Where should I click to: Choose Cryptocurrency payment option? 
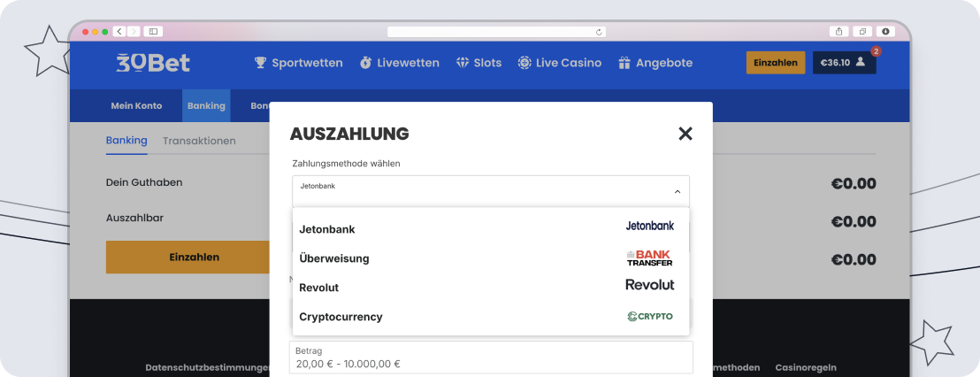click(491, 316)
